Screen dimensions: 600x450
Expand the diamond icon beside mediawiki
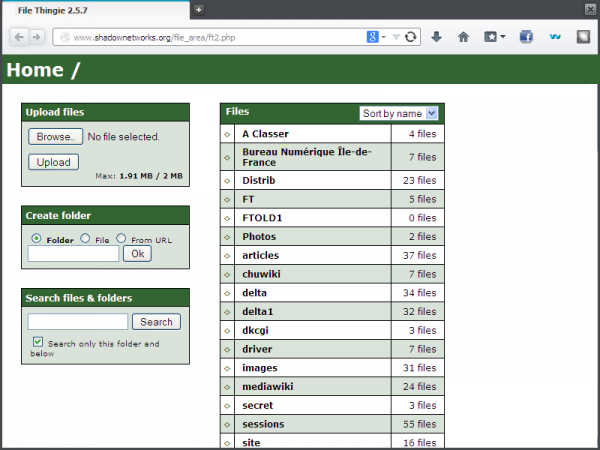(227, 387)
